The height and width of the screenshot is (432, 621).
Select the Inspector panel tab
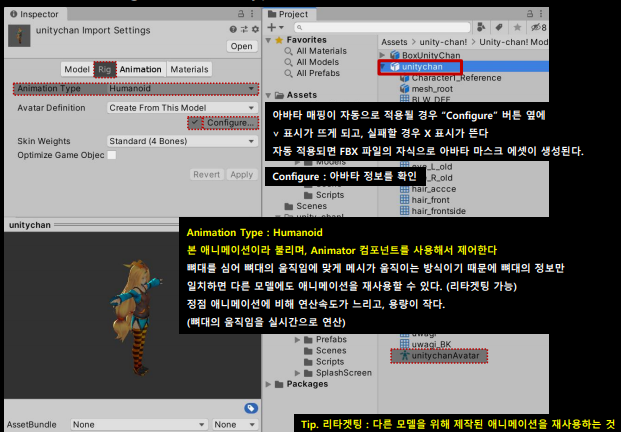(x=35, y=14)
